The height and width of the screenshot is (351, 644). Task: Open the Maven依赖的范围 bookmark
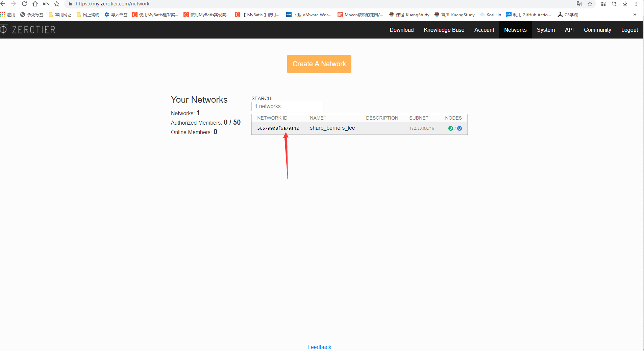(x=361, y=15)
